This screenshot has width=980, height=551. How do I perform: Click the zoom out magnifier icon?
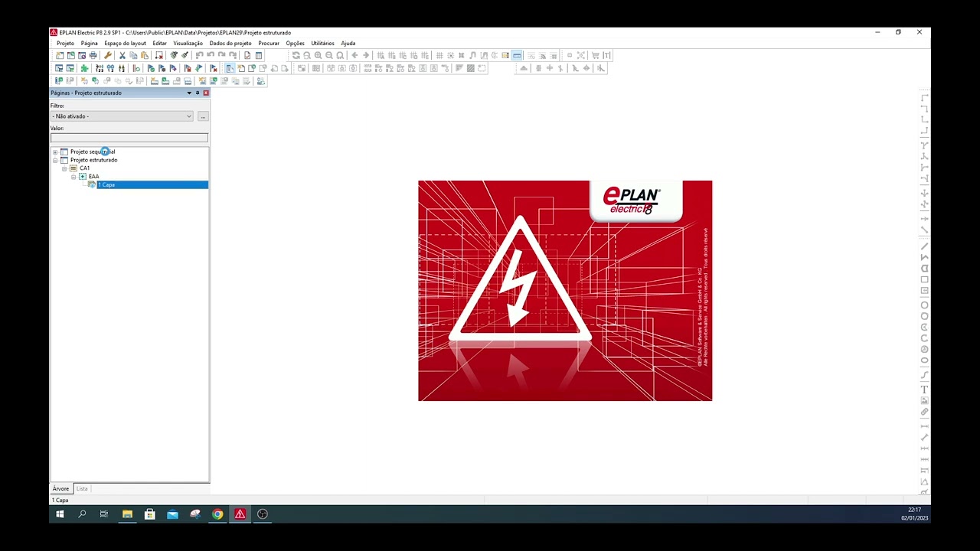point(329,55)
